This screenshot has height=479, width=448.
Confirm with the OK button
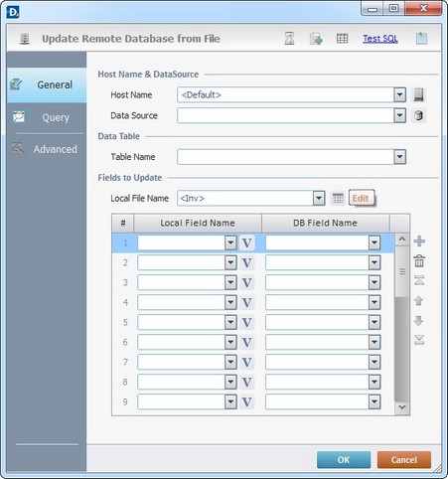[344, 460]
